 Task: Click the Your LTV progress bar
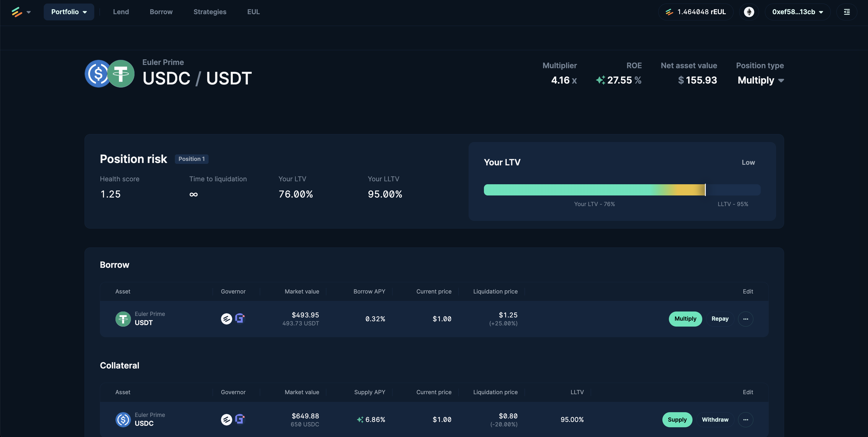point(622,190)
